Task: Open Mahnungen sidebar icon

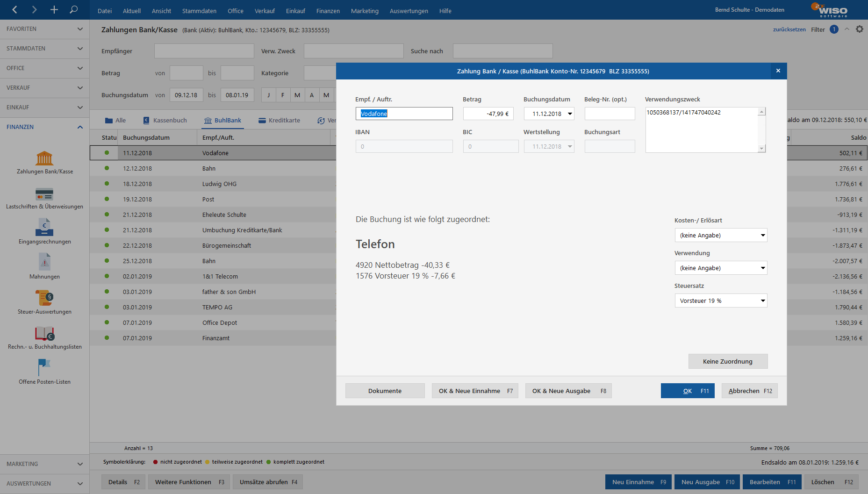Action: click(x=44, y=263)
